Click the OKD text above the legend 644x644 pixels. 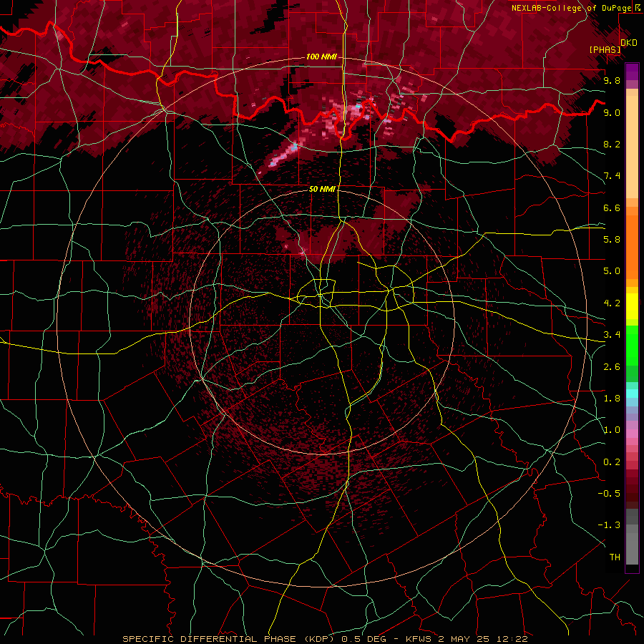629,42
